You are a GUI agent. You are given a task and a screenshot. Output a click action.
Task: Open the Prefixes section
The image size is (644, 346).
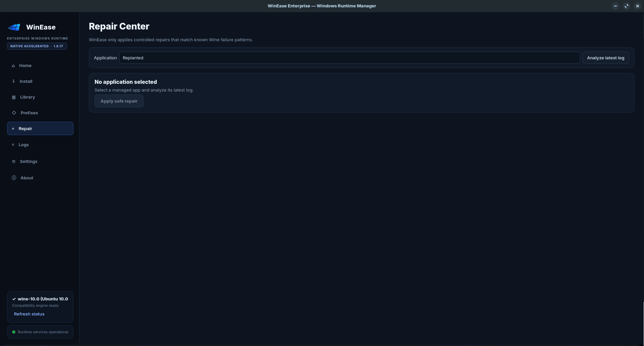point(40,113)
